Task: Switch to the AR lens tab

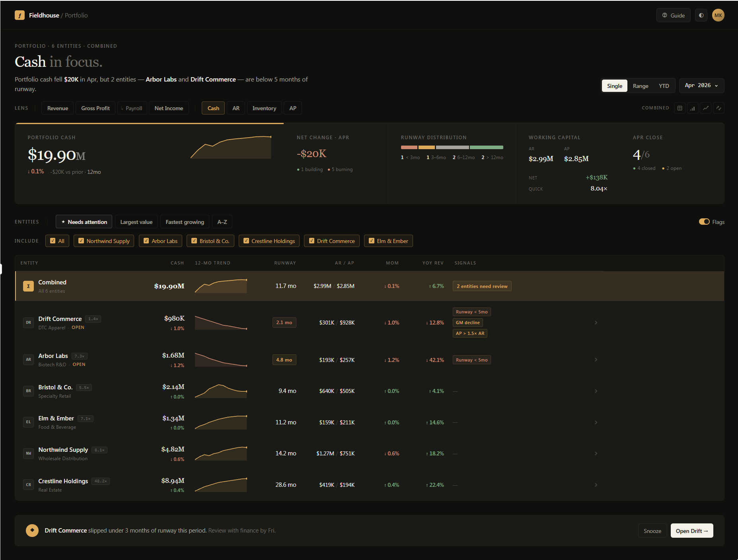Action: (236, 108)
